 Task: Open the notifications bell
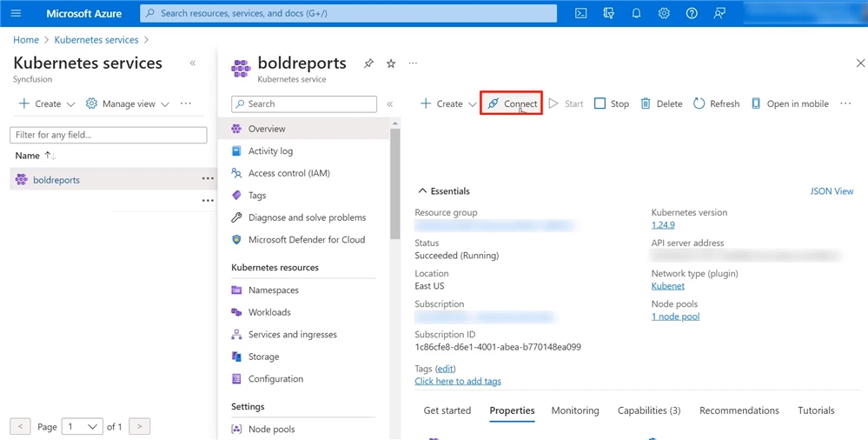pos(636,13)
